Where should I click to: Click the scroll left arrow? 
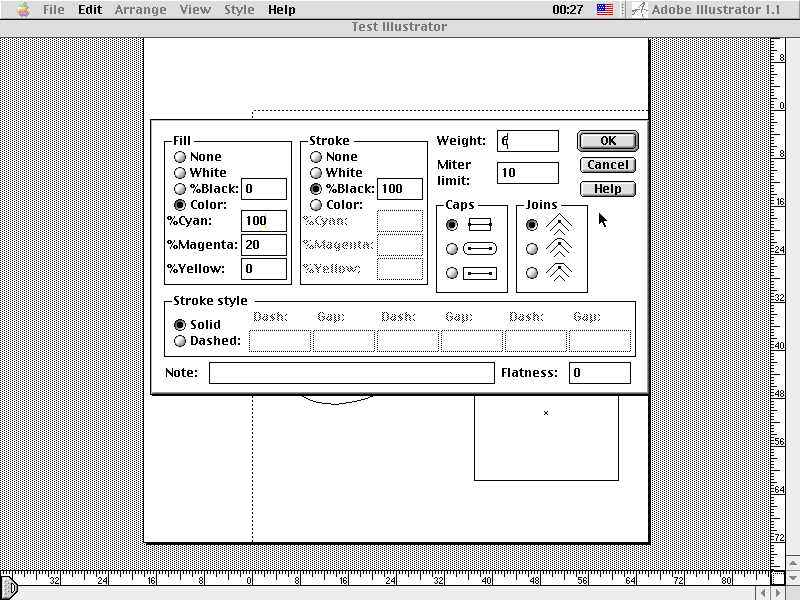click(x=763, y=593)
